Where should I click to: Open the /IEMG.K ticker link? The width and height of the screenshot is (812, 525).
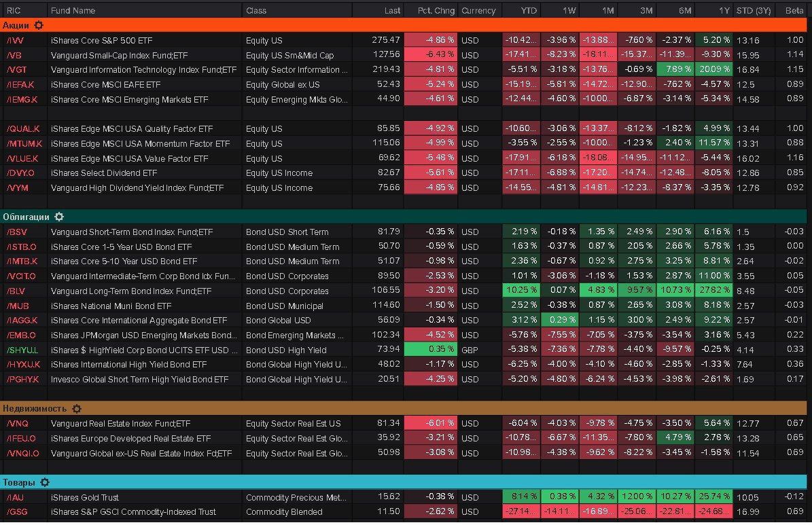tap(22, 99)
